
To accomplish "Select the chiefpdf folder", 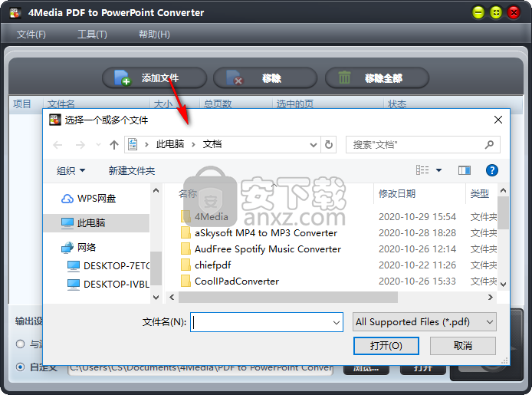I will pos(205,265).
